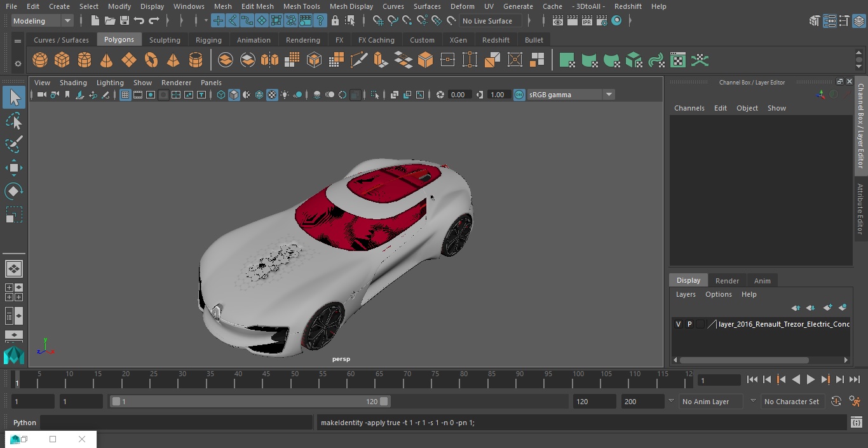Click go to end of playback button

pyautogui.click(x=855, y=379)
